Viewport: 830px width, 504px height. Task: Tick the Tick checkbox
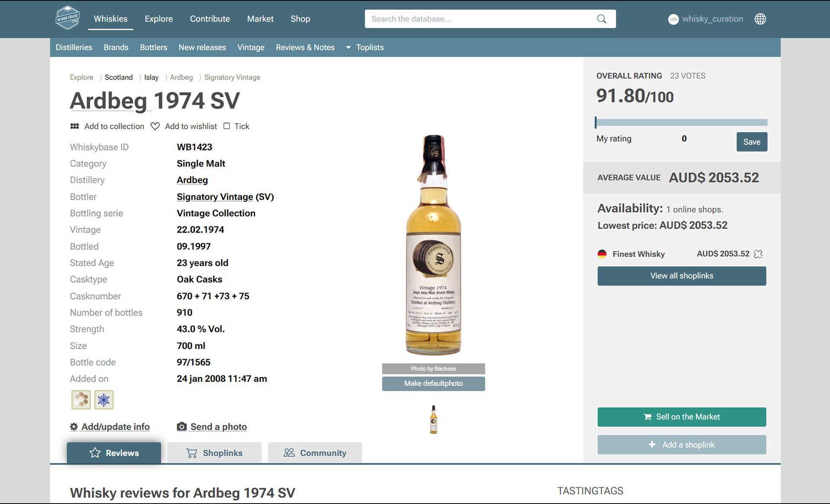click(x=227, y=126)
